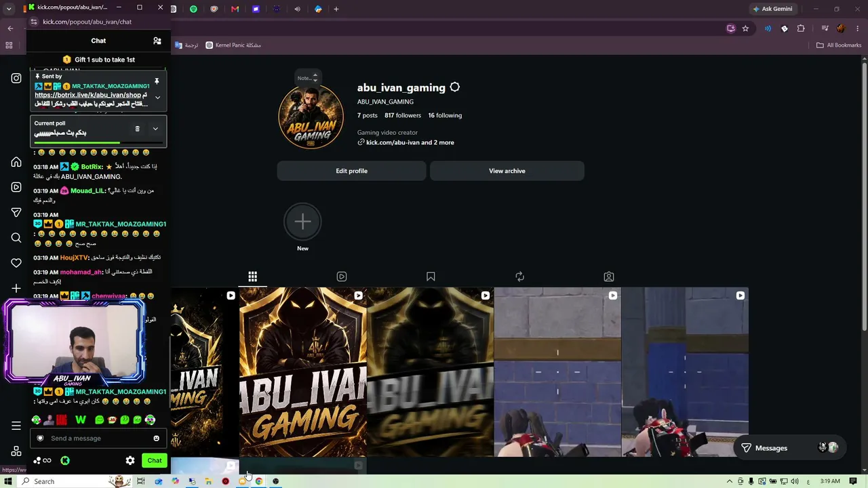Screen dimensions: 868x488
Task: Open the viewer list icon in Kick chat header
Action: pos(157,41)
